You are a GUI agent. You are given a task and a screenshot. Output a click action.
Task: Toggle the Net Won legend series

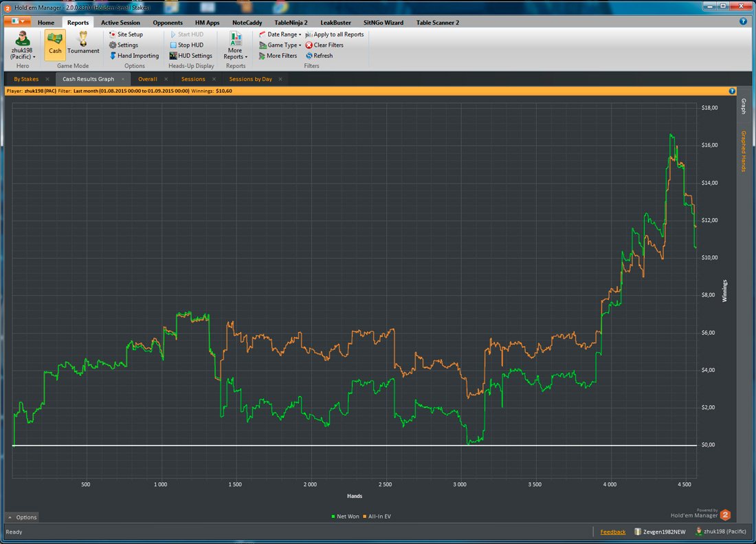click(345, 516)
